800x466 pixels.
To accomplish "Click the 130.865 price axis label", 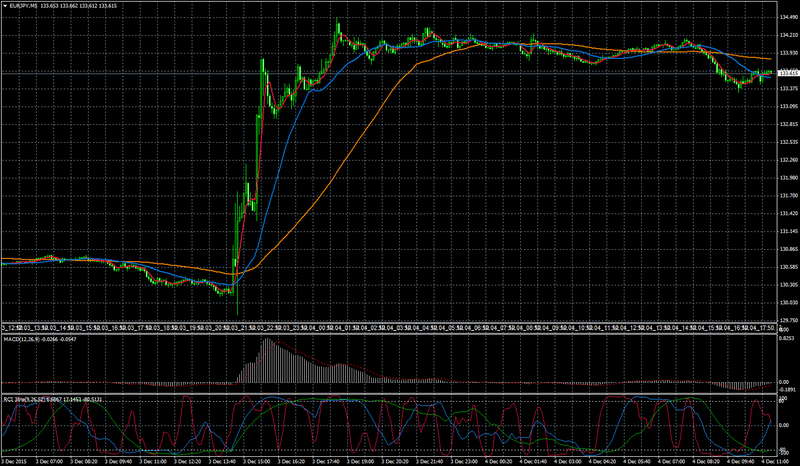I will [788, 249].
